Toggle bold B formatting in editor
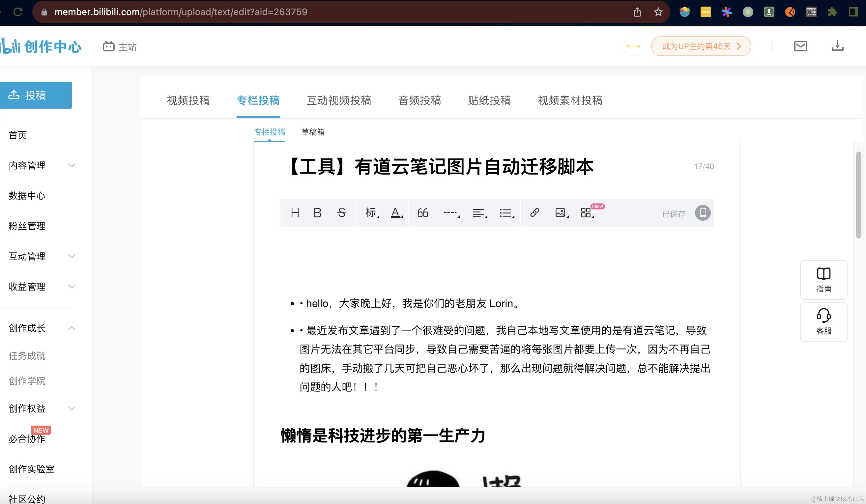Screen dimensions: 866x504 (318, 213)
